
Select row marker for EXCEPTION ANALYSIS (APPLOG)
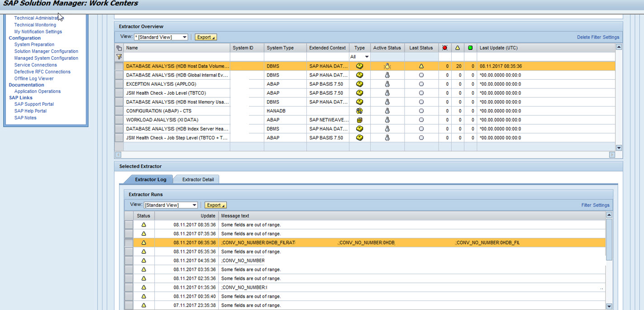coord(119,84)
